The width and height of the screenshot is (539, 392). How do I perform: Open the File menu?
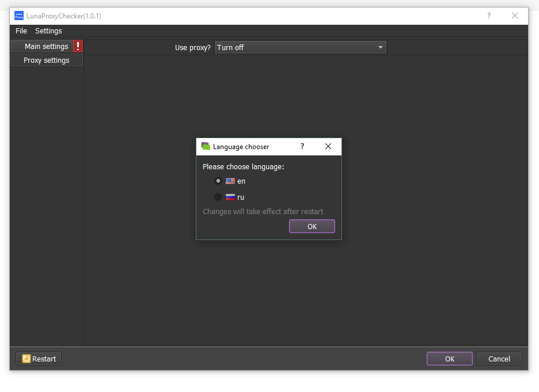tap(21, 31)
